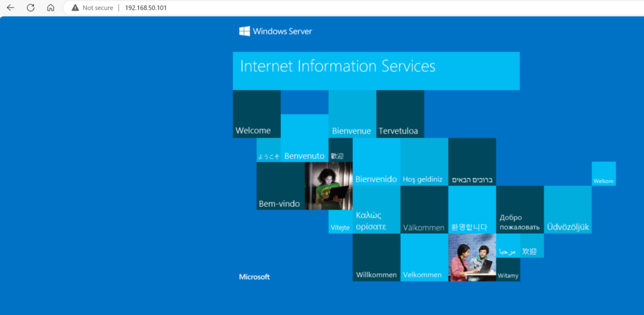
Task: Click the Windows logo next to Windows Server
Action: click(x=245, y=31)
